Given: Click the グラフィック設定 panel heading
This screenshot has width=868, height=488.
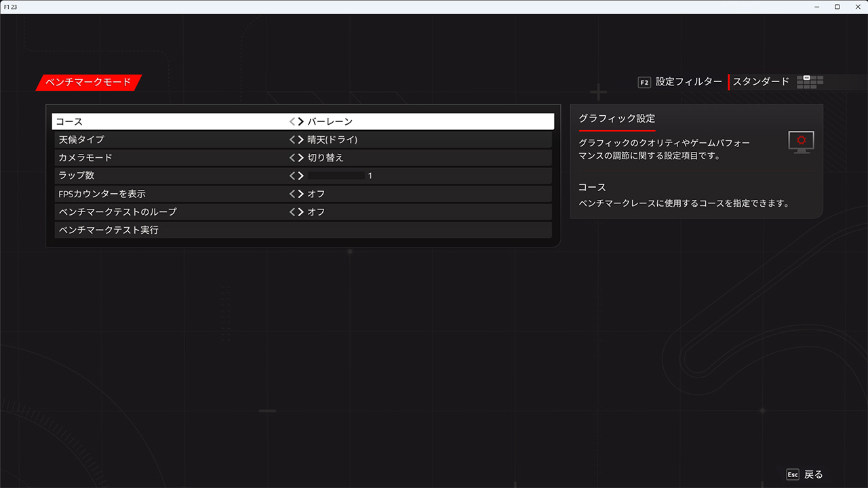Looking at the screenshot, I should coord(616,119).
